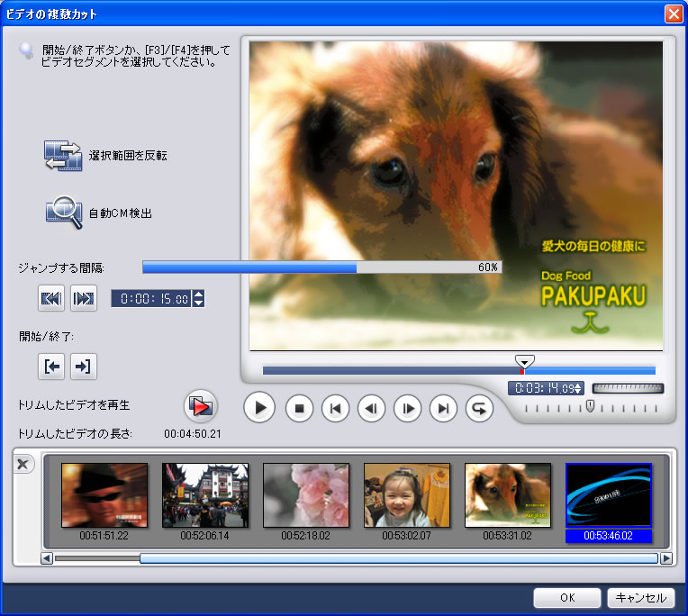The width and height of the screenshot is (688, 616).
Task: Click the zoom slider handle below the timecode
Action: pos(590,406)
